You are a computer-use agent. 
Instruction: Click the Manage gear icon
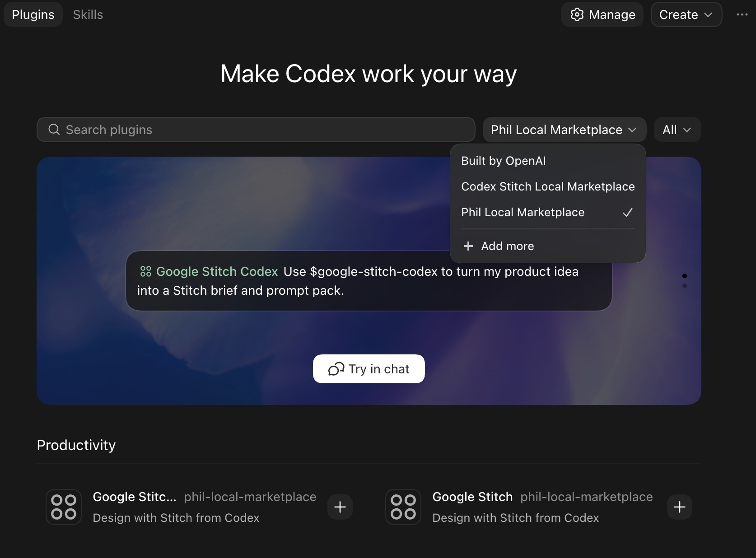577,15
